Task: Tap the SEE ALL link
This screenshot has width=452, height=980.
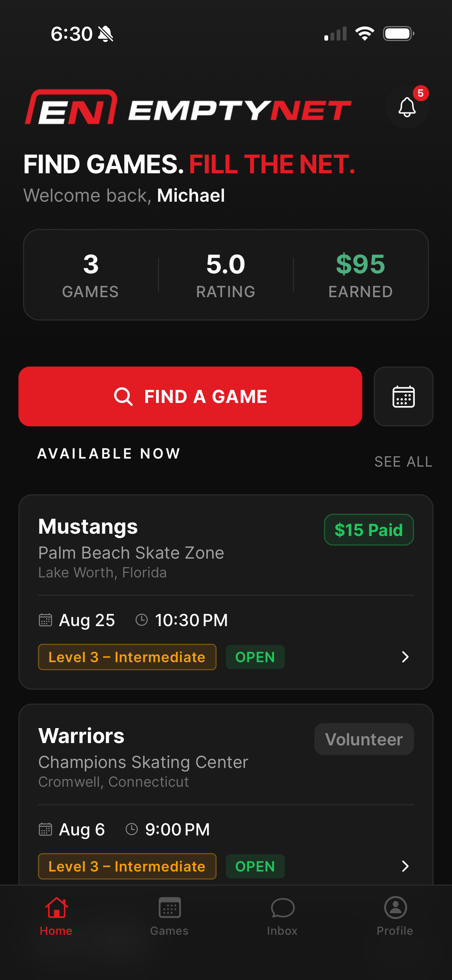Action: point(404,462)
